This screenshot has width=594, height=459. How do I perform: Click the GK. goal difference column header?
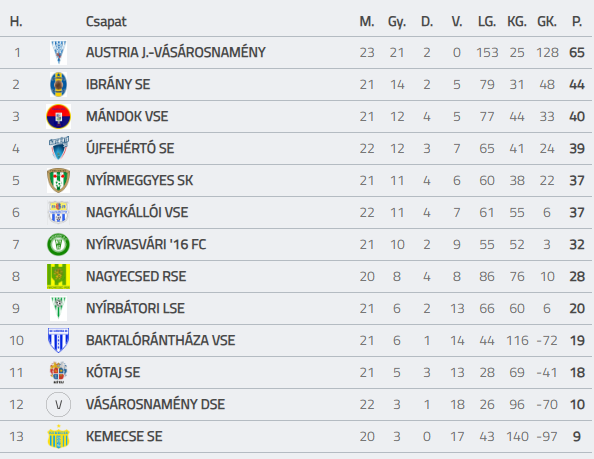(547, 22)
